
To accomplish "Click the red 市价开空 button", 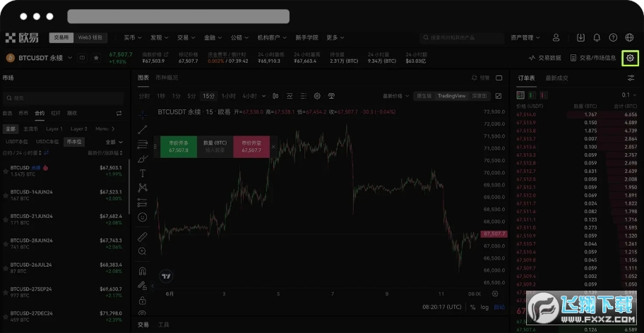I will (251, 146).
